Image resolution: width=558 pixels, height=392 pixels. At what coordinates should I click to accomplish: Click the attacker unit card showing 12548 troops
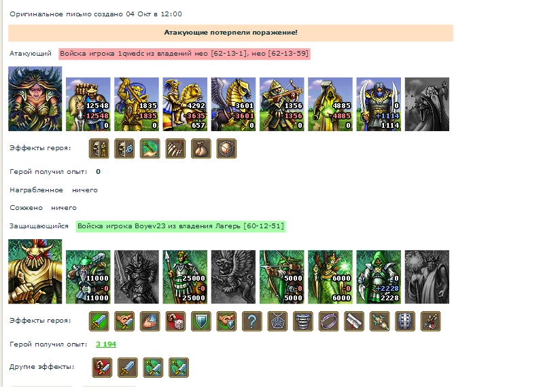(x=88, y=104)
